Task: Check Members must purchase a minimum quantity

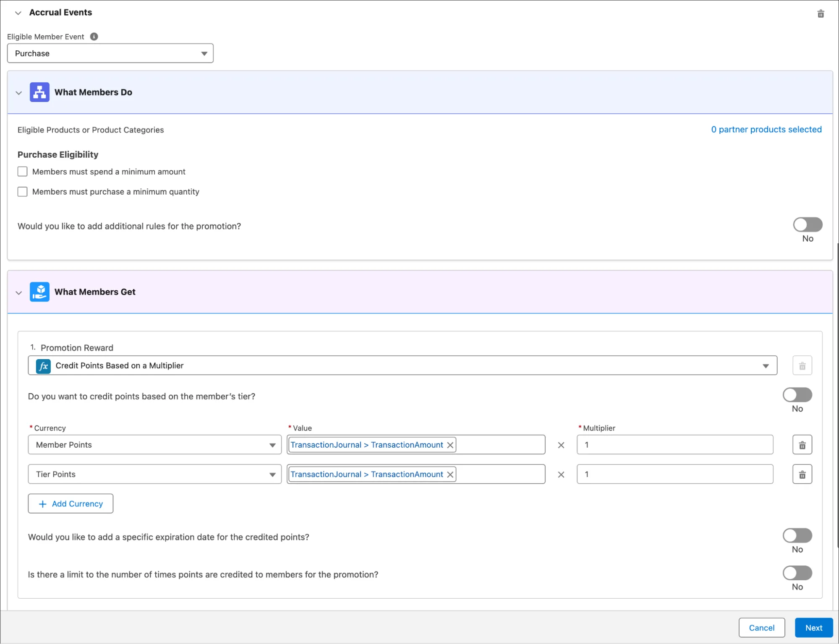Action: pyautogui.click(x=22, y=191)
